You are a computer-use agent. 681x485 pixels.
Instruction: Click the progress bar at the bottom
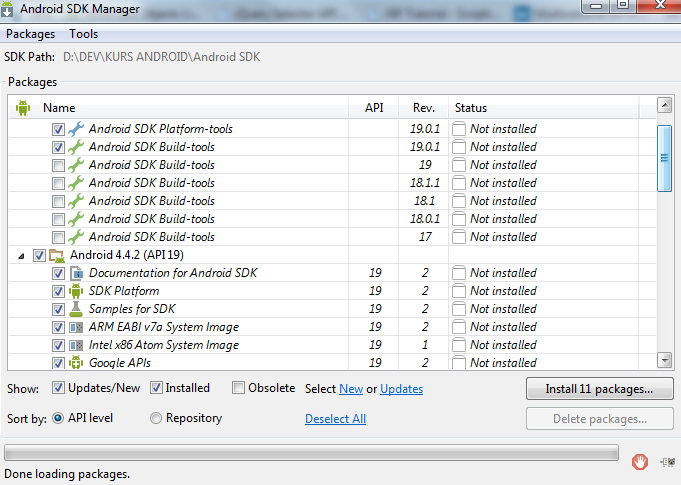coord(311,452)
